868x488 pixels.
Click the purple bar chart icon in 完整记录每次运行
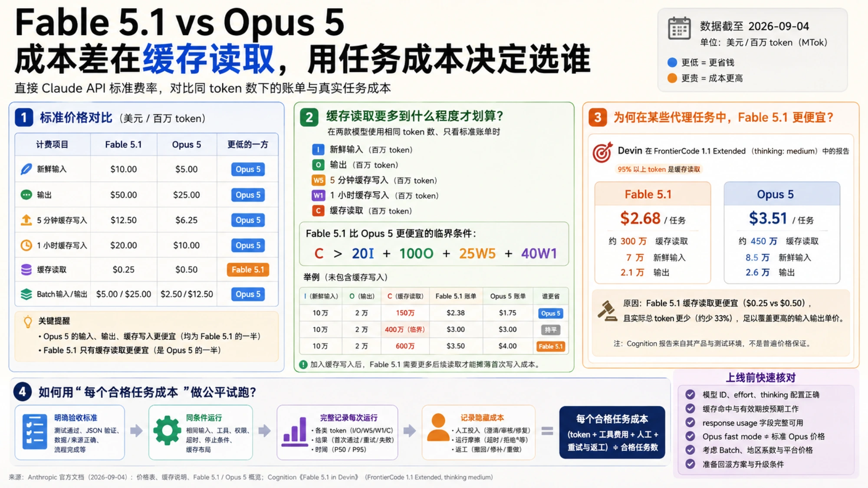tap(295, 432)
